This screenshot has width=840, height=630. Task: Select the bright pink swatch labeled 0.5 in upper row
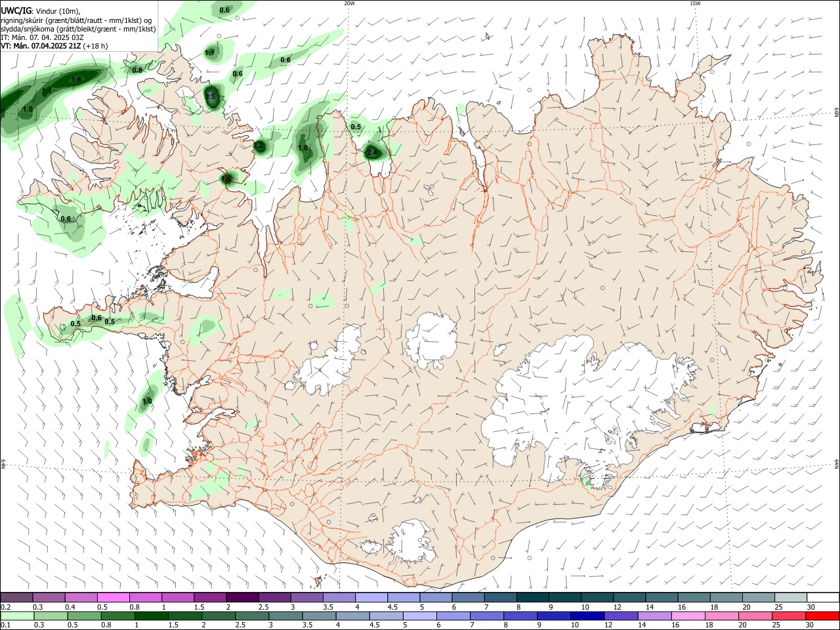point(113,597)
